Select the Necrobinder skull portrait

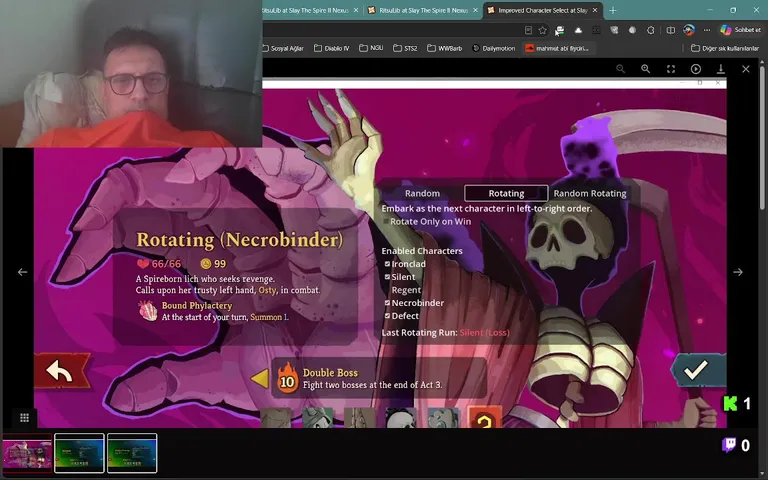pos(401,418)
